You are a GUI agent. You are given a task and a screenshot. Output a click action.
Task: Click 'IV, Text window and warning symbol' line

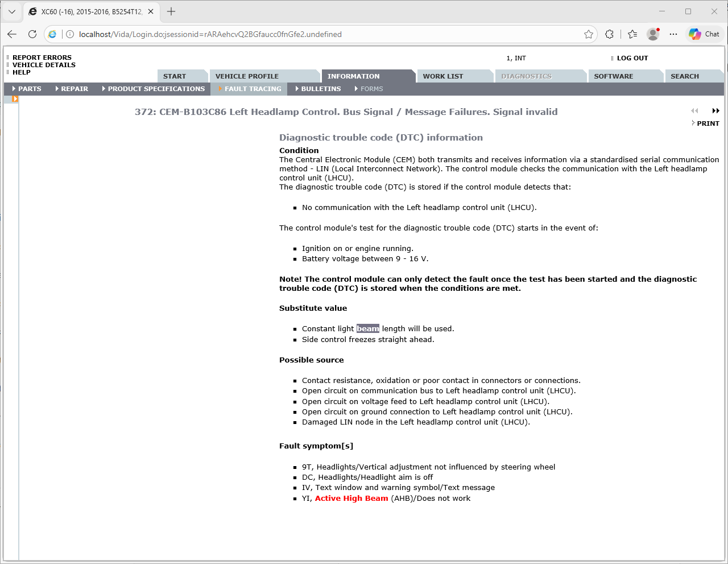(398, 488)
